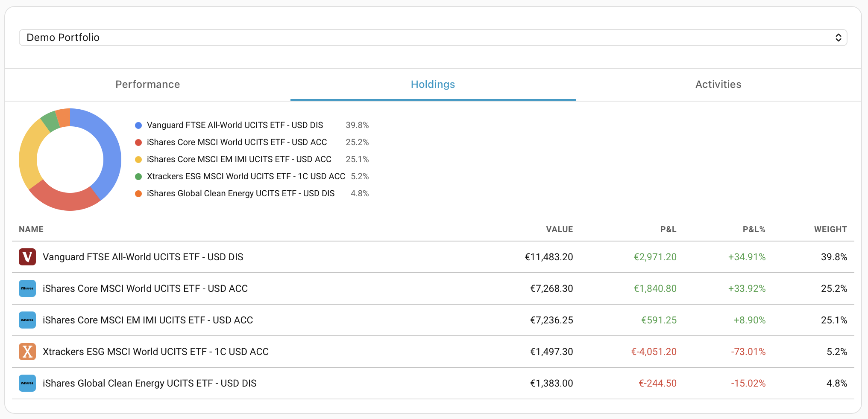Click the -15.02% loss figure
The width and height of the screenshot is (868, 419).
748,383
